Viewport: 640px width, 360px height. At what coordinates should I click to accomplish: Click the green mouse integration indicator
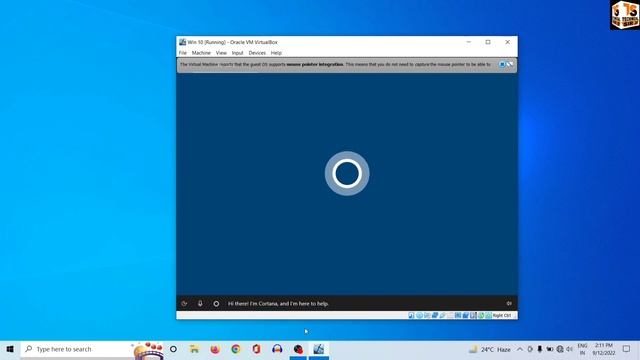tap(481, 316)
